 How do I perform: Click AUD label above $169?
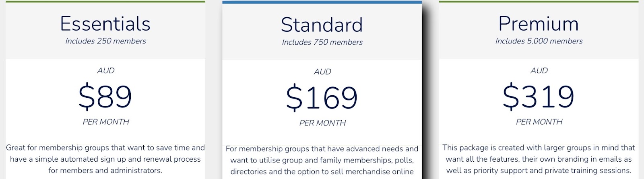click(322, 72)
